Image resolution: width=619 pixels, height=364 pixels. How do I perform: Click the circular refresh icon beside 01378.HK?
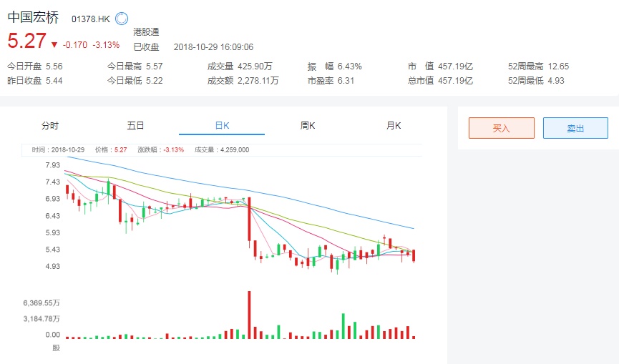coord(122,19)
